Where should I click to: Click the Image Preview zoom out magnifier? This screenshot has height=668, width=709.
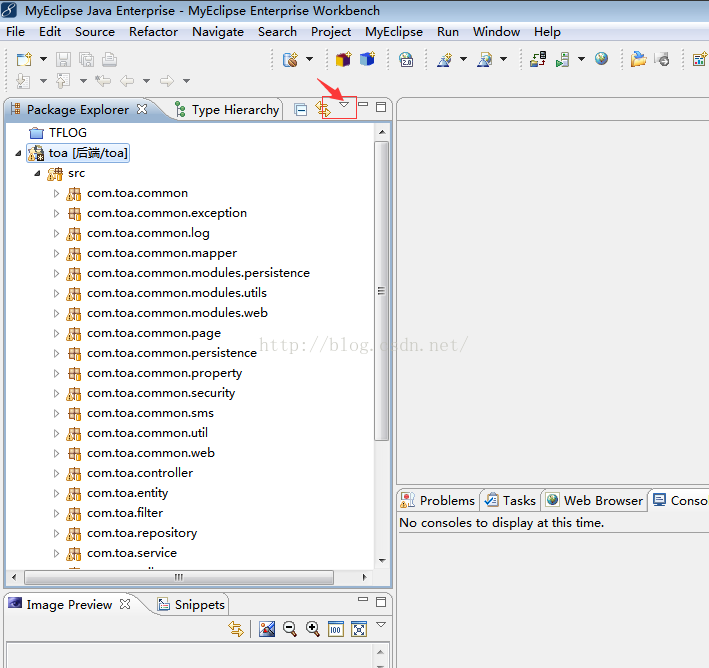(x=290, y=629)
